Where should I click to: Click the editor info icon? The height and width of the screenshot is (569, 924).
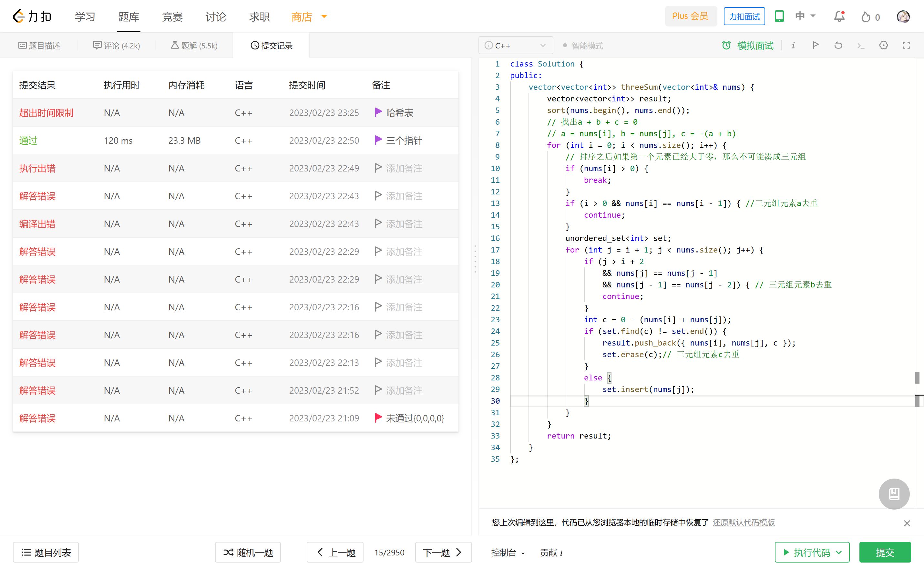tap(793, 45)
